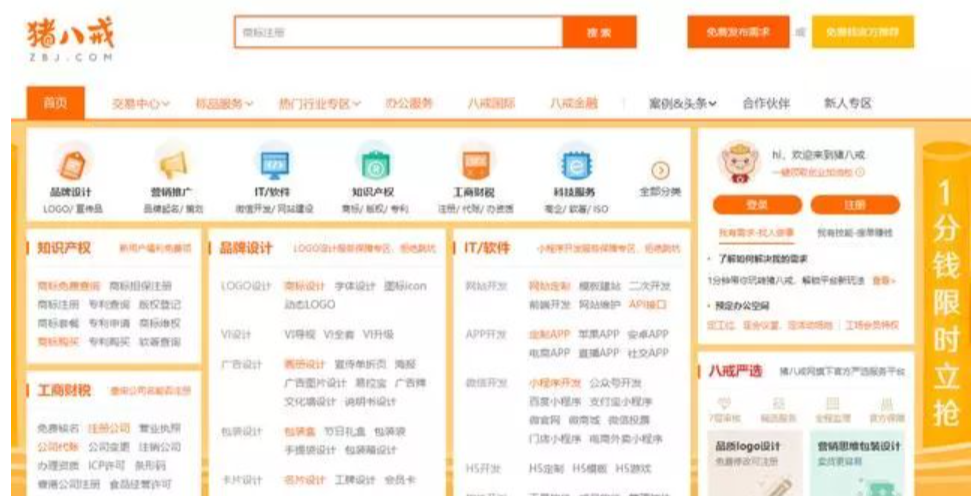Open the 说明书设计 link
The width and height of the screenshot is (977, 496).
coord(370,401)
